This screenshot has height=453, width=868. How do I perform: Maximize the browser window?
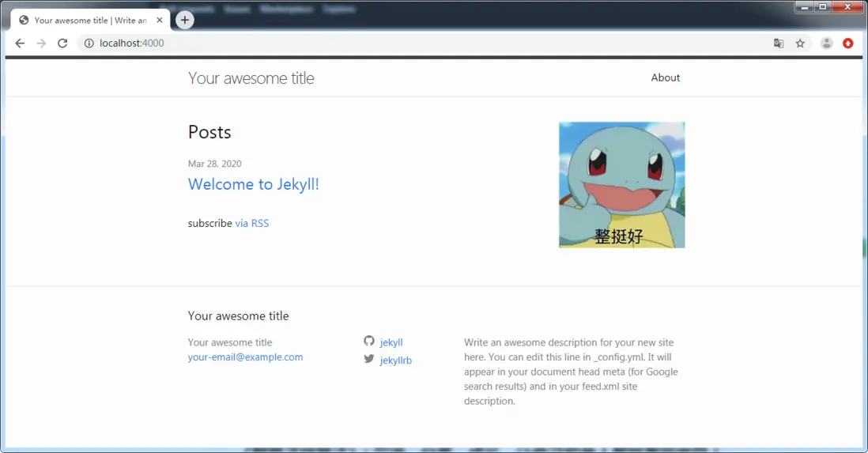coord(823,6)
